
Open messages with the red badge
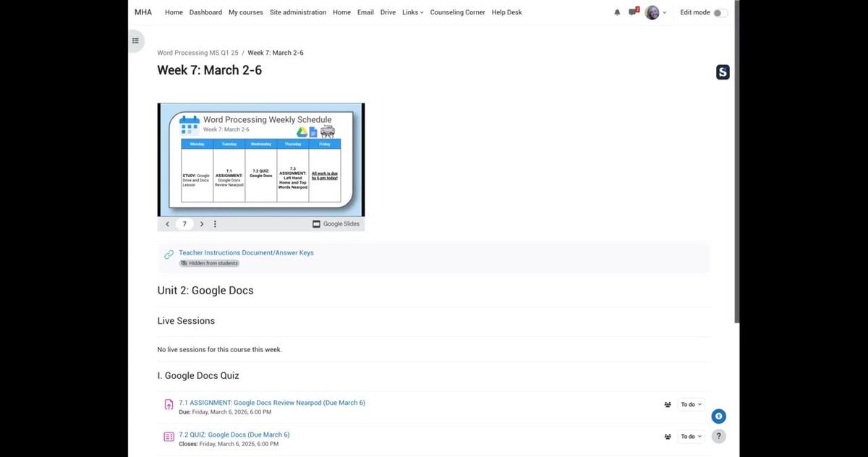[633, 12]
